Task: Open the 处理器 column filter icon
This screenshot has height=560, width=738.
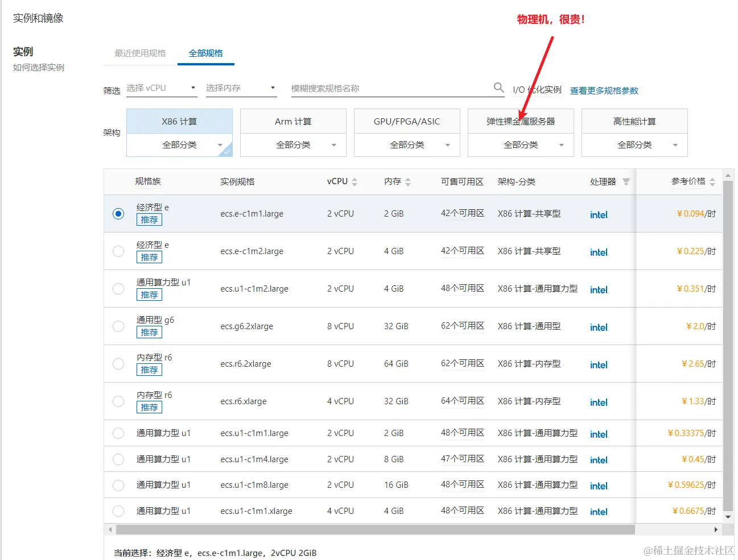Action: [625, 181]
